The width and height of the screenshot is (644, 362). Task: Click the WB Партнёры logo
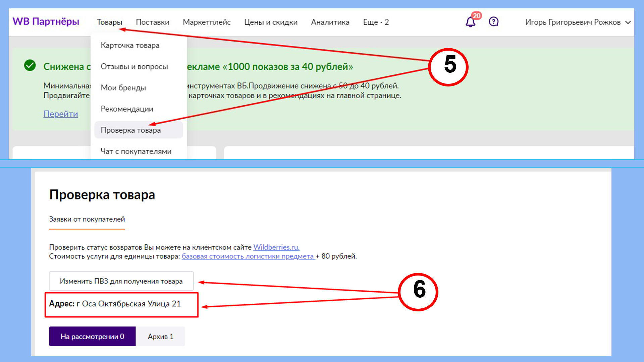pyautogui.click(x=46, y=21)
